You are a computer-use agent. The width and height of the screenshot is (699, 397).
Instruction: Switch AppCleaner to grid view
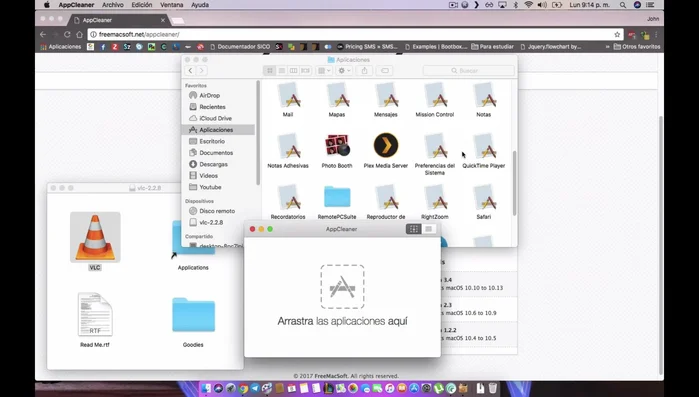click(414, 229)
